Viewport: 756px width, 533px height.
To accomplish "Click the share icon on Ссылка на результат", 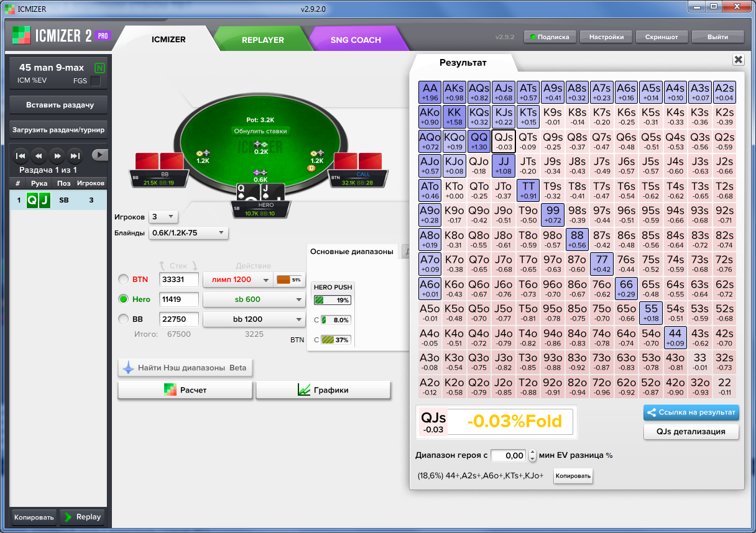I will point(652,412).
